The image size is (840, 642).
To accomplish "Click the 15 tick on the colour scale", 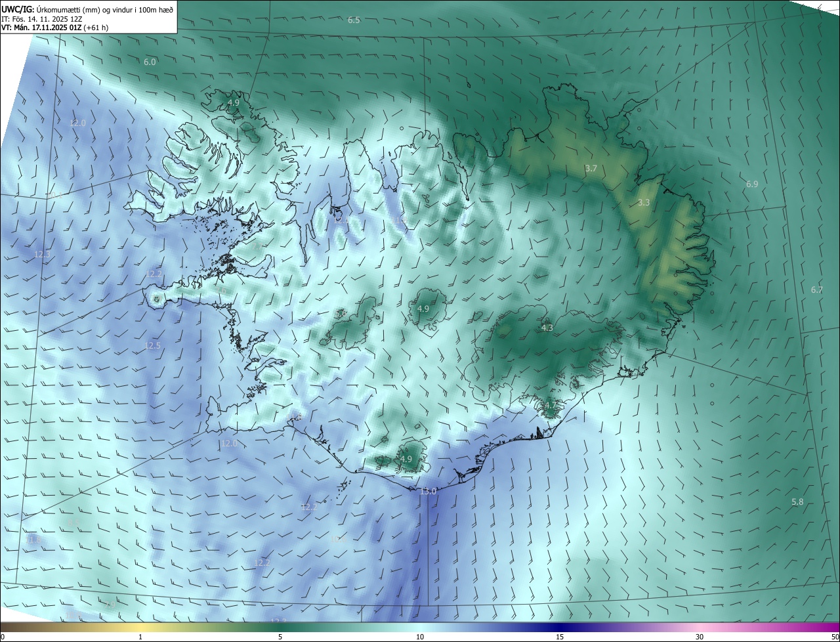I will [560, 637].
